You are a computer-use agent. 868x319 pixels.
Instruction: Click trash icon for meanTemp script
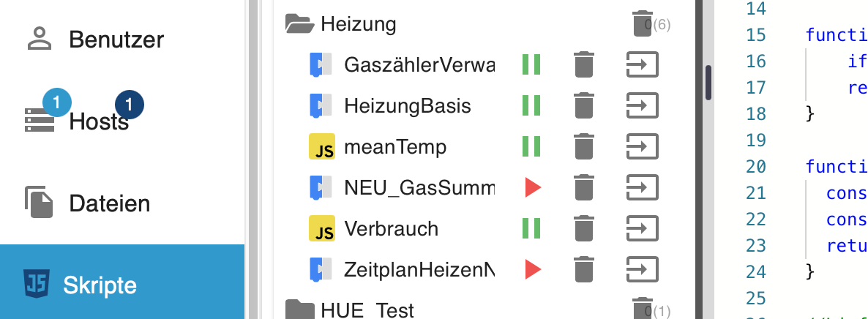(x=583, y=147)
